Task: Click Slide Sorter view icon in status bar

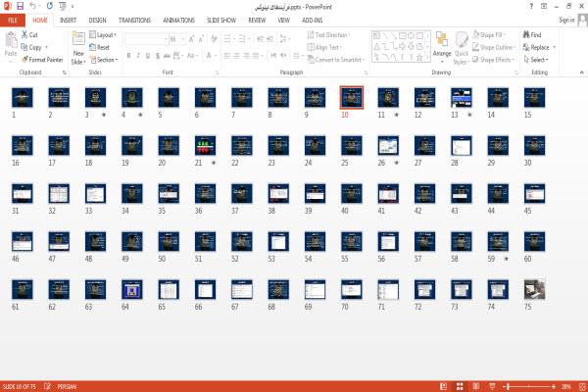Action: 460,386
